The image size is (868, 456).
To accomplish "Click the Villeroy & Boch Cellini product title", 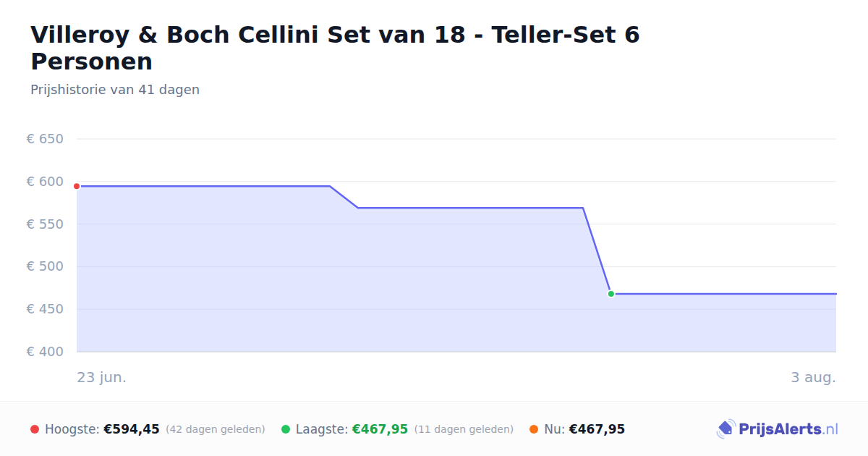I will [x=335, y=48].
